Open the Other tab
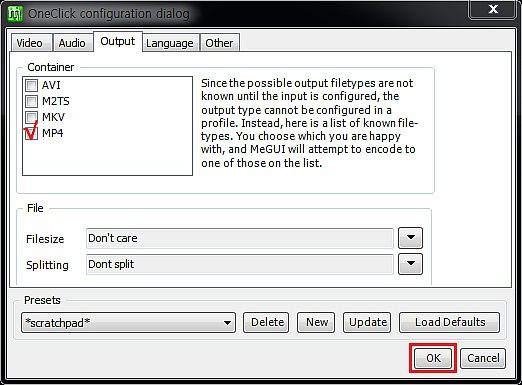Image resolution: width=522 pixels, height=385 pixels. (x=219, y=43)
